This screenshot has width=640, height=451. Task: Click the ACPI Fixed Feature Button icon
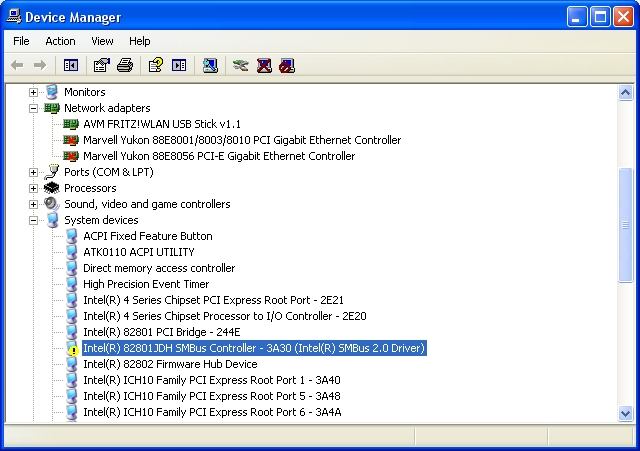72,236
